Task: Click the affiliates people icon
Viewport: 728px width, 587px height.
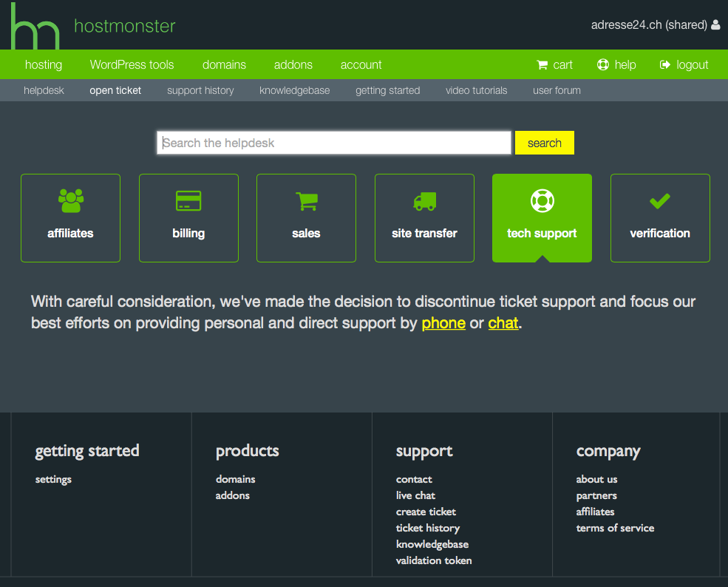Action: click(70, 200)
